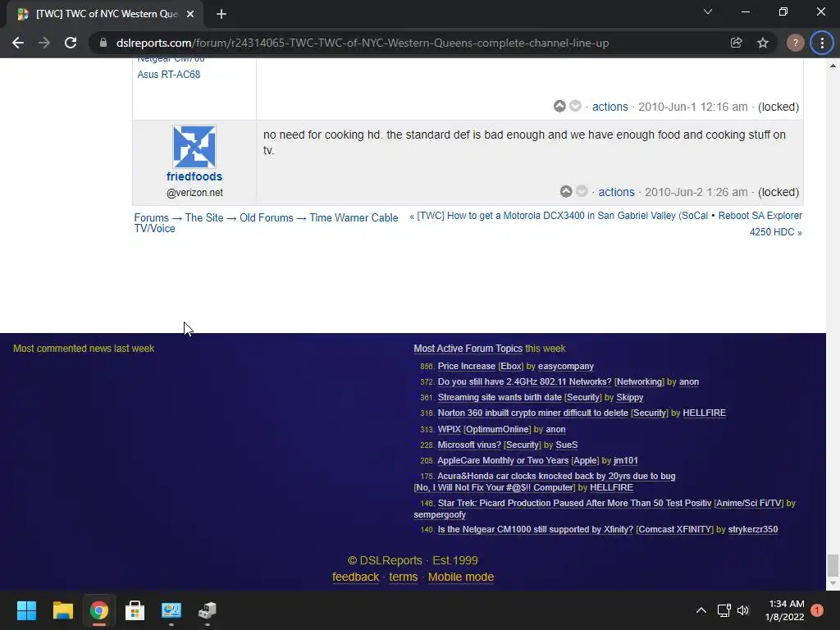840x630 pixels.
Task: Click the browser forward arrow
Action: (44, 43)
